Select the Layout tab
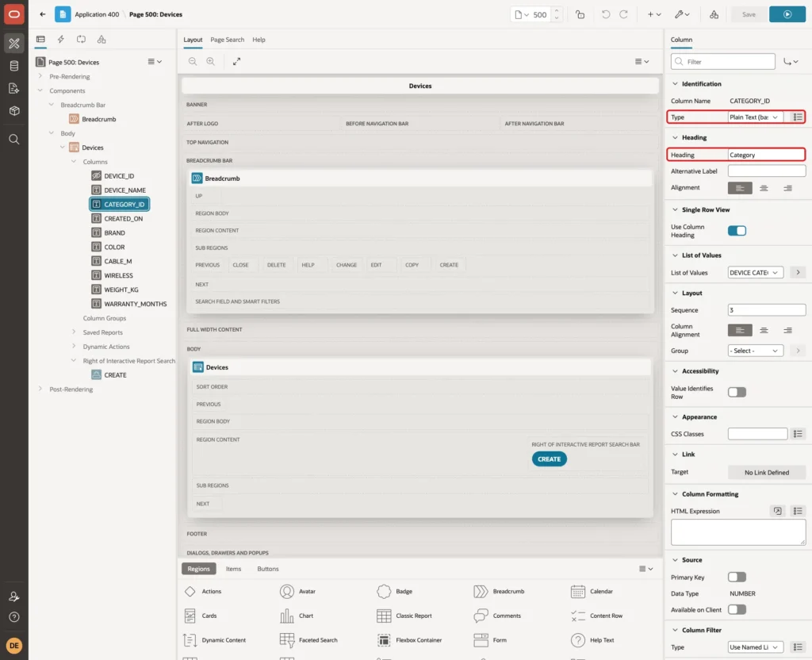This screenshot has width=812, height=660. pos(193,40)
